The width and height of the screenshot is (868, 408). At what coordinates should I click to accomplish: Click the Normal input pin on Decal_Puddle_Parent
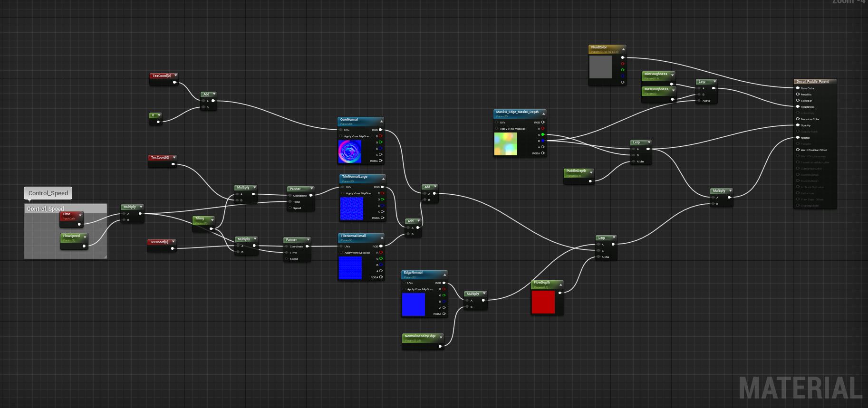click(x=798, y=137)
